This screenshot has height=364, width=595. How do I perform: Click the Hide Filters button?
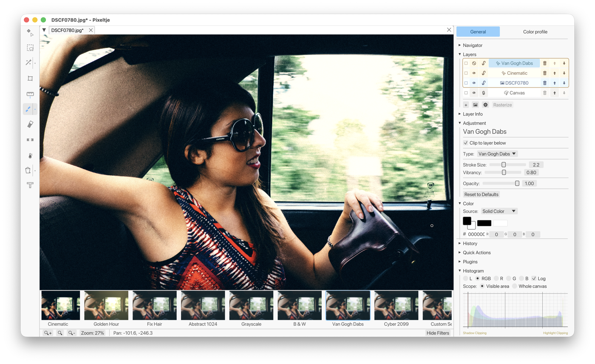438,333
